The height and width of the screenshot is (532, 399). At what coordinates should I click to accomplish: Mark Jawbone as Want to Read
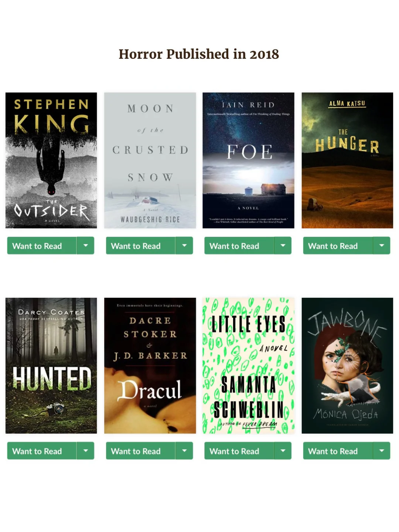[338, 450]
